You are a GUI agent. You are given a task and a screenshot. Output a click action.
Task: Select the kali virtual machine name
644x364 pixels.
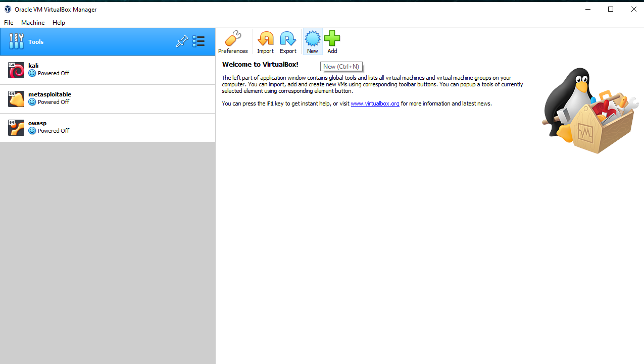pos(33,66)
